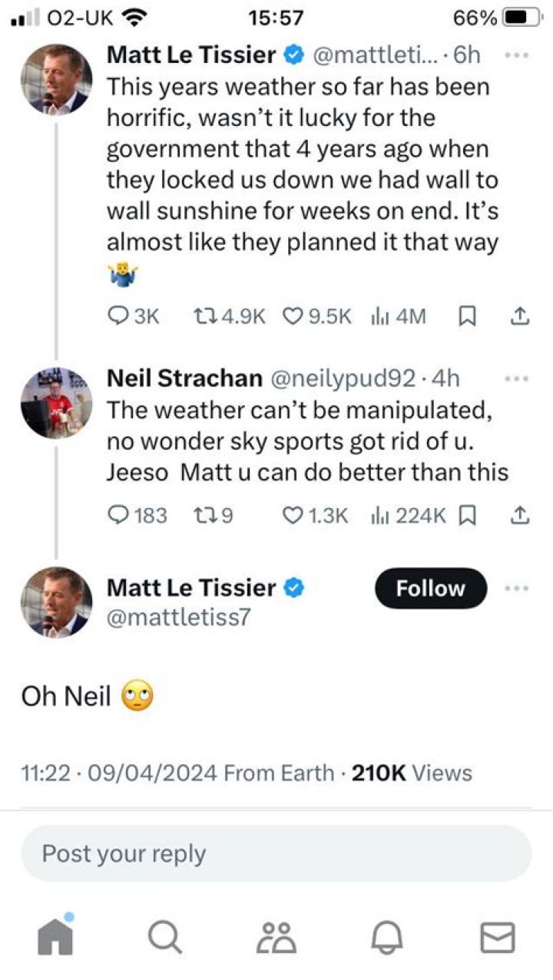The image size is (553, 980).
Task: Open more options on the first tweet
Action: click(517, 55)
